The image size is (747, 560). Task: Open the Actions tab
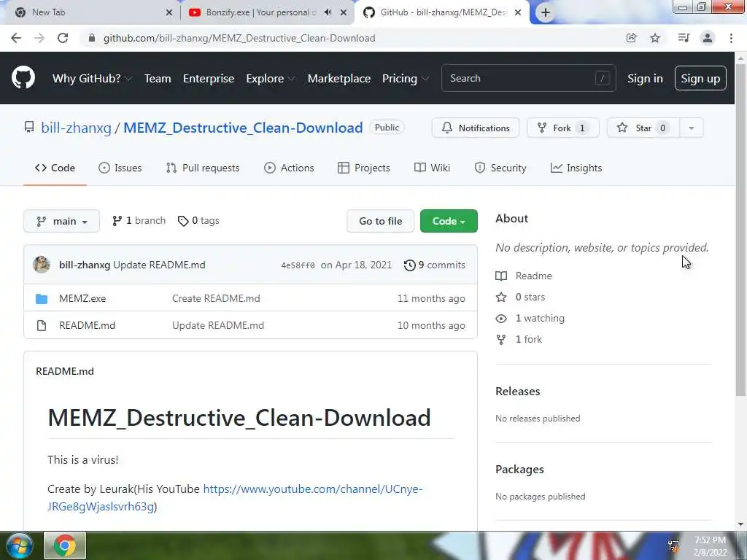(x=289, y=168)
